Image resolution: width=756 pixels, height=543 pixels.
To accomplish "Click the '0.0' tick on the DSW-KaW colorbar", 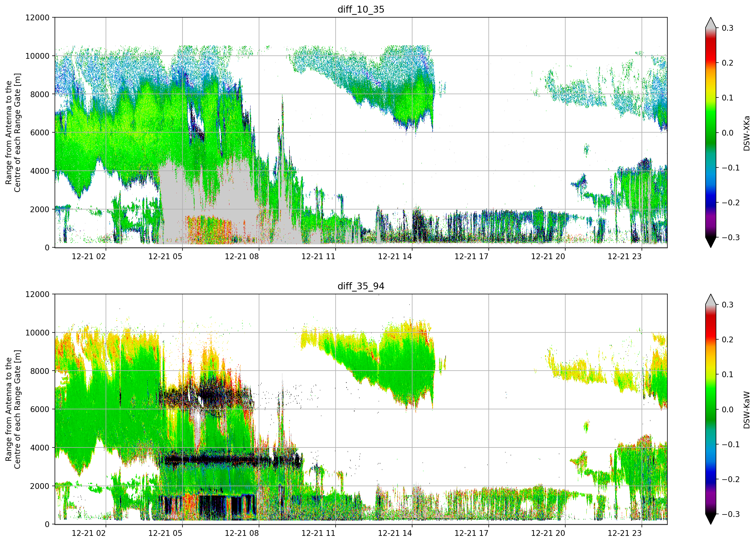I will click(x=728, y=410).
